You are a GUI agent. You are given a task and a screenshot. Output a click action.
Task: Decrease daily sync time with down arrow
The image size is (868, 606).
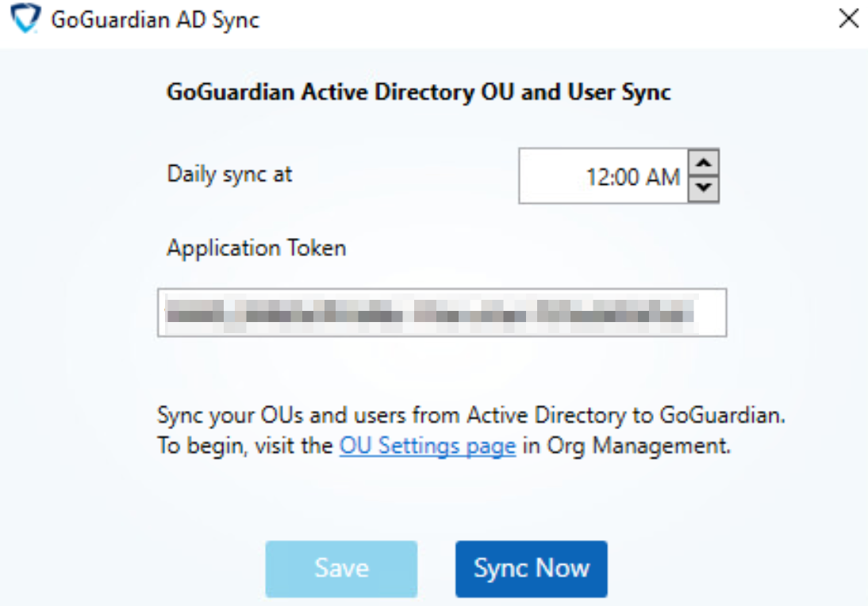coord(704,189)
